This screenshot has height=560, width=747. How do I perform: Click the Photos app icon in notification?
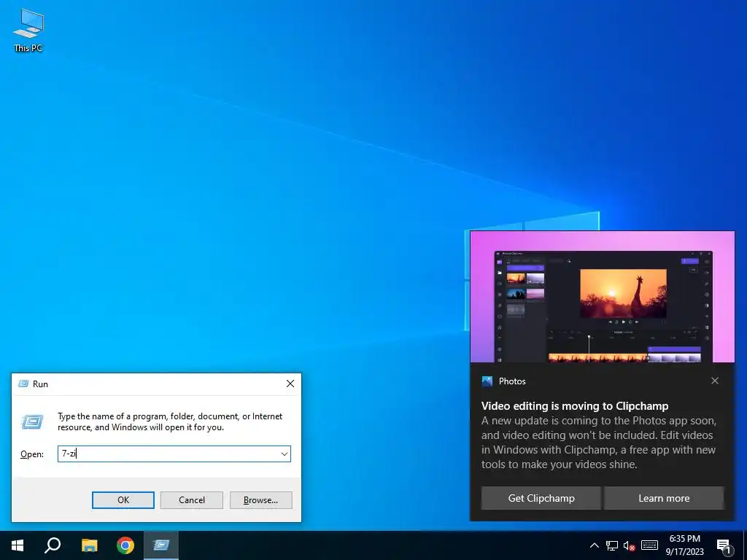click(x=487, y=381)
